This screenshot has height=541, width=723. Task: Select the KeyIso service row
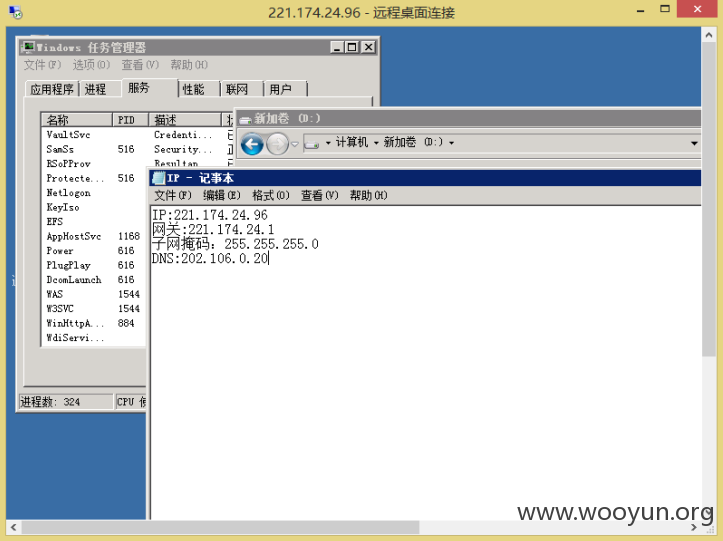click(x=93, y=207)
